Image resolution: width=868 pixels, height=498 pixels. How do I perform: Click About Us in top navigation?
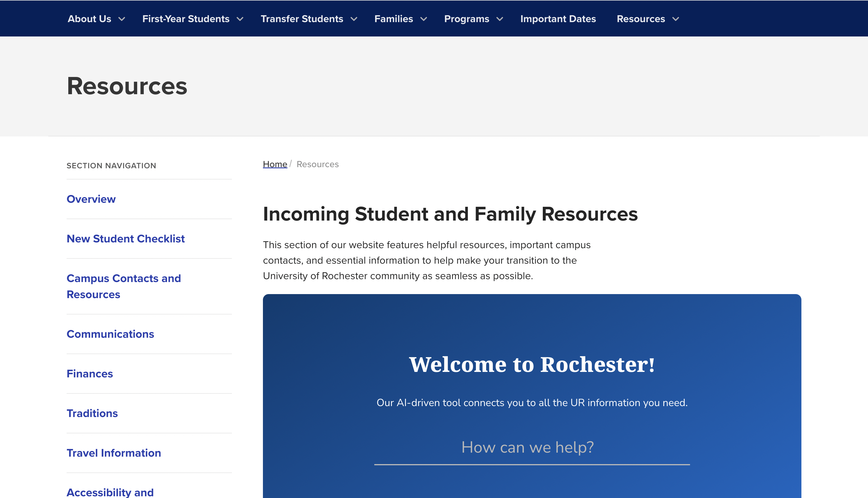90,19
